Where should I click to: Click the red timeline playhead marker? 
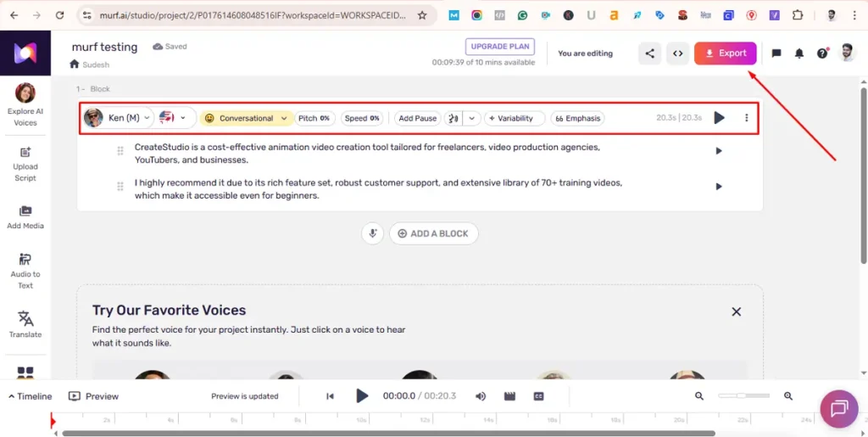[53, 422]
